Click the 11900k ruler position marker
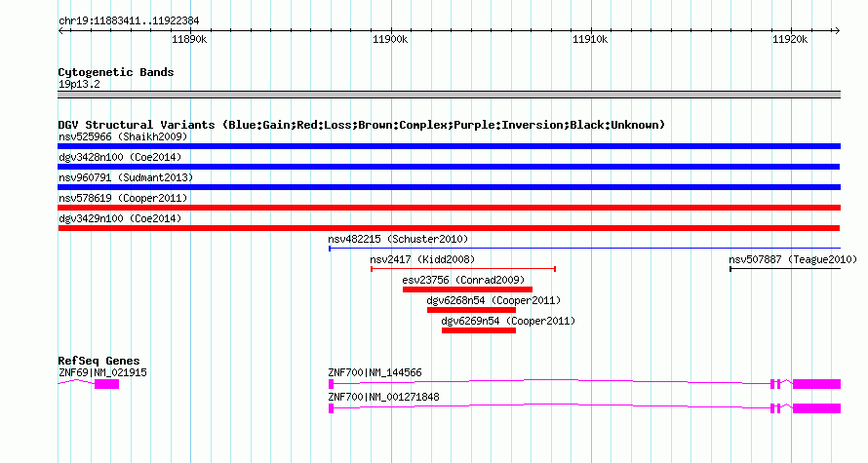868x463 pixels. [390, 39]
